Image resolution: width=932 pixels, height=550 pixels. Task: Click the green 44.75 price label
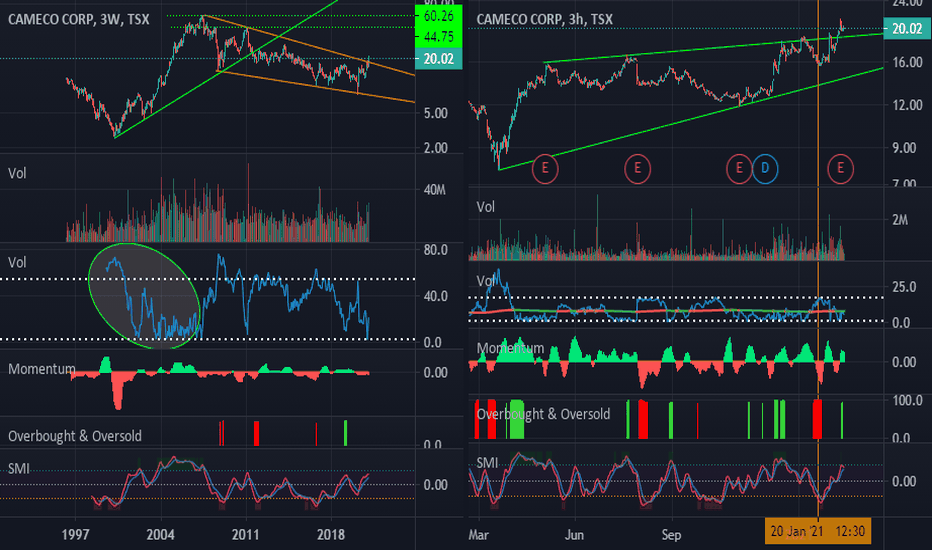(x=438, y=37)
